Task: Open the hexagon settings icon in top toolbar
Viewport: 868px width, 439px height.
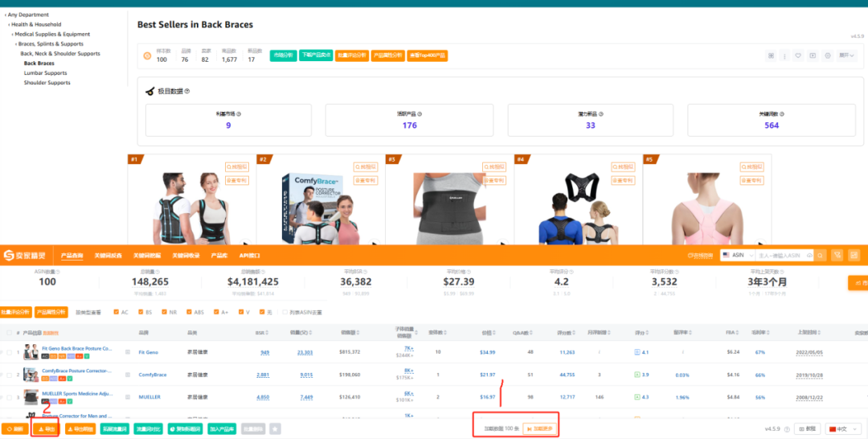Action: pos(828,55)
